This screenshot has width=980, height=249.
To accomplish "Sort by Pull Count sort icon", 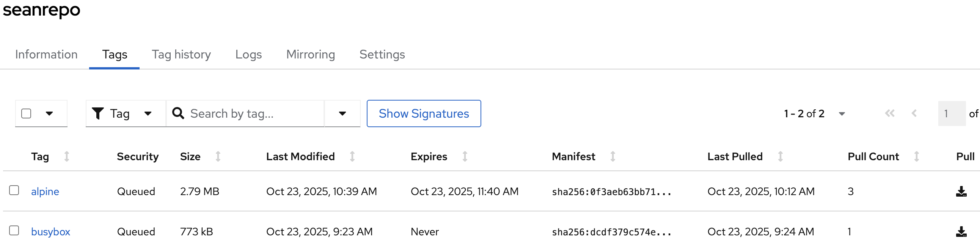I will point(916,156).
